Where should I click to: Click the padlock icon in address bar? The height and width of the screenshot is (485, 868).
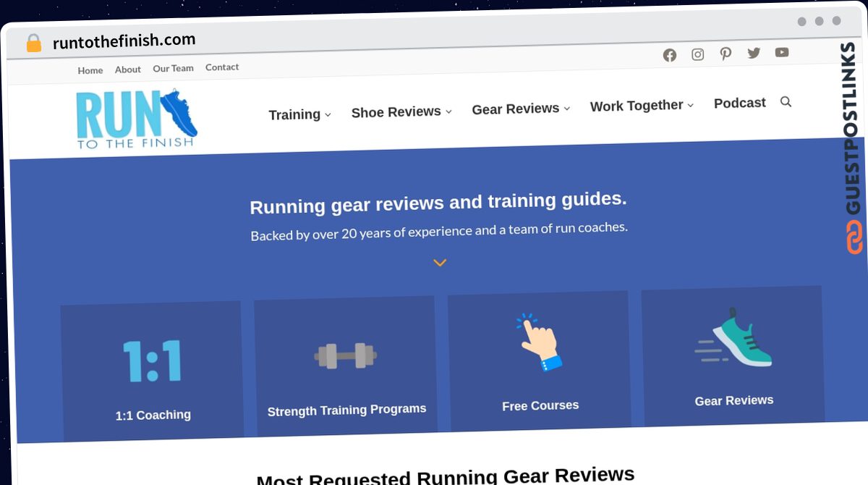pyautogui.click(x=33, y=43)
